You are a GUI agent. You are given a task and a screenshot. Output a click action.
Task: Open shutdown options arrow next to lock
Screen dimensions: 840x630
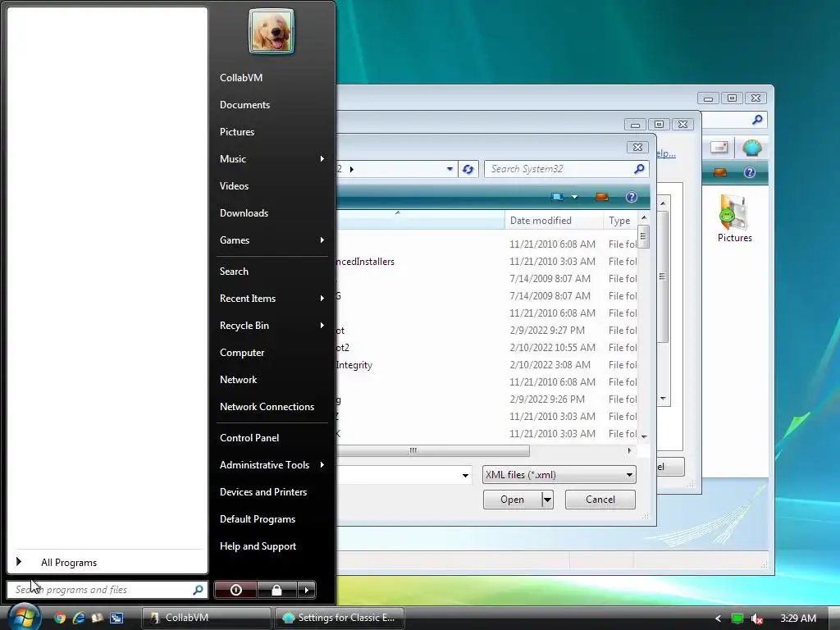pos(307,590)
